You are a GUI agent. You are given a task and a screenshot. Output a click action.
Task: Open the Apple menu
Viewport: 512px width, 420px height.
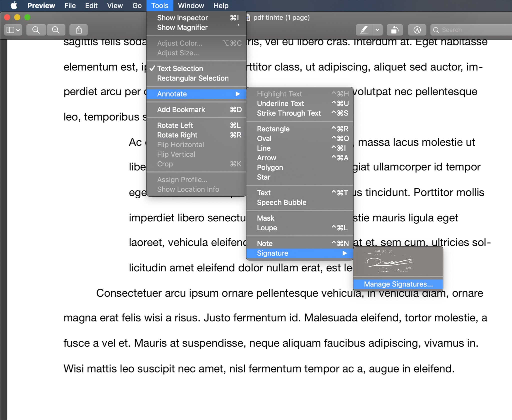point(14,5)
